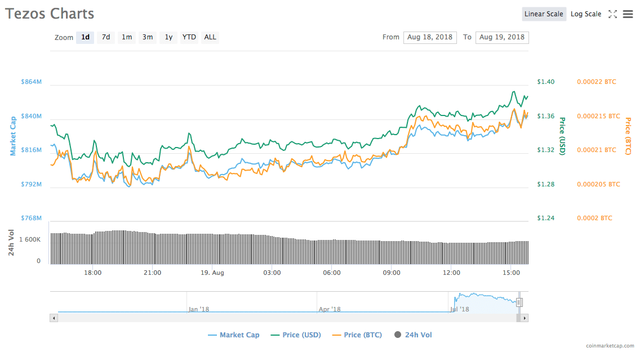Show ALL historical data
The image size is (644, 352).
(x=210, y=37)
